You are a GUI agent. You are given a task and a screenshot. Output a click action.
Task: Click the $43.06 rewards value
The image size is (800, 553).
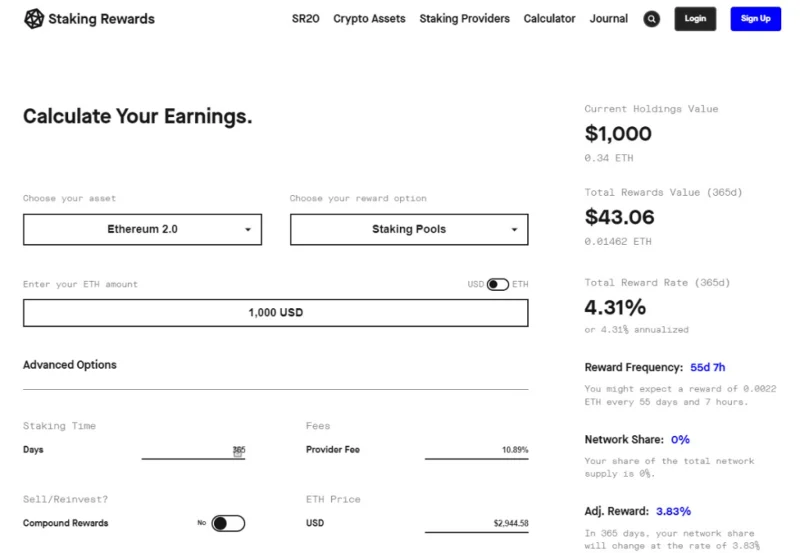619,217
